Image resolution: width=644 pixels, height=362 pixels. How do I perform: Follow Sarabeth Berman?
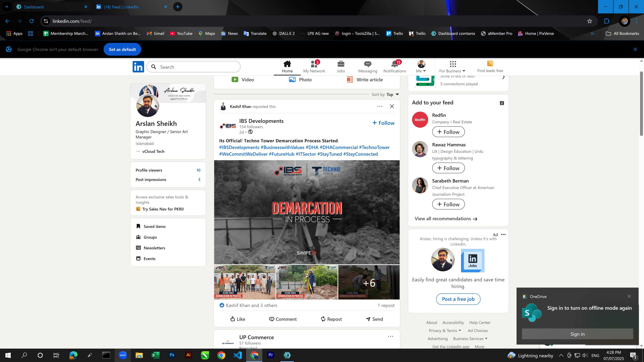point(448,204)
